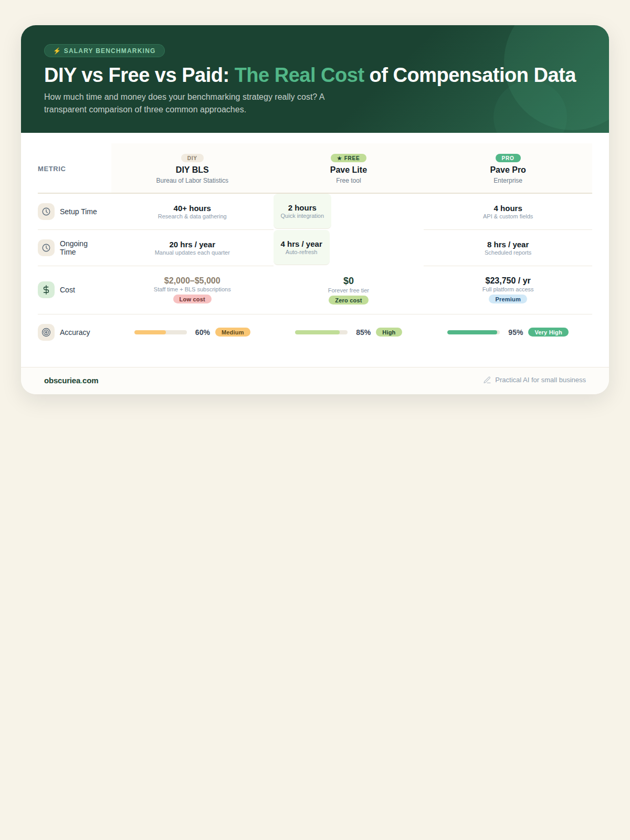Click the '60%' accuracy percentage
Image resolution: width=630 pixels, height=840 pixels.
click(x=203, y=332)
